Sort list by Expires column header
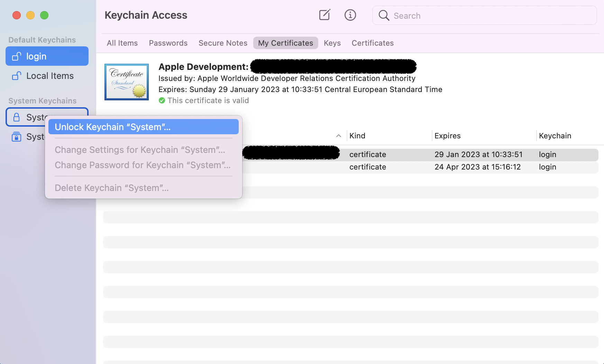604x364 pixels. point(447,136)
